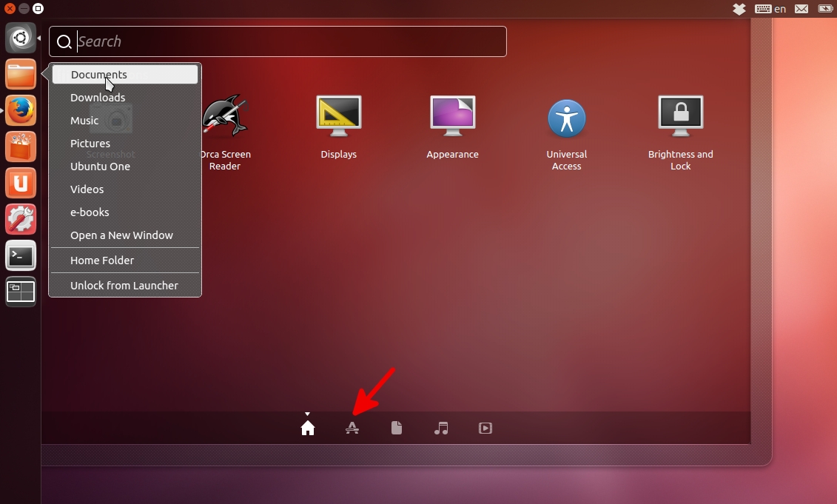Choose Open a New Window

[x=121, y=235]
